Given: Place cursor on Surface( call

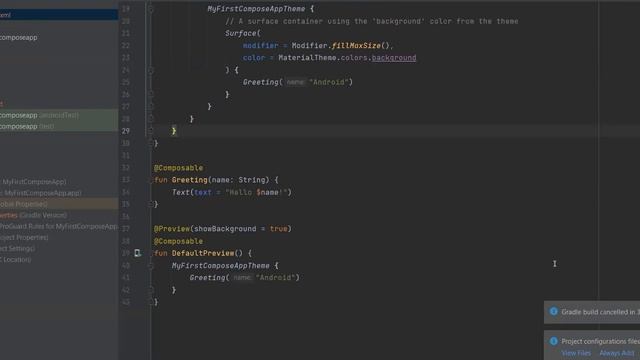Looking at the screenshot, I should point(242,33).
